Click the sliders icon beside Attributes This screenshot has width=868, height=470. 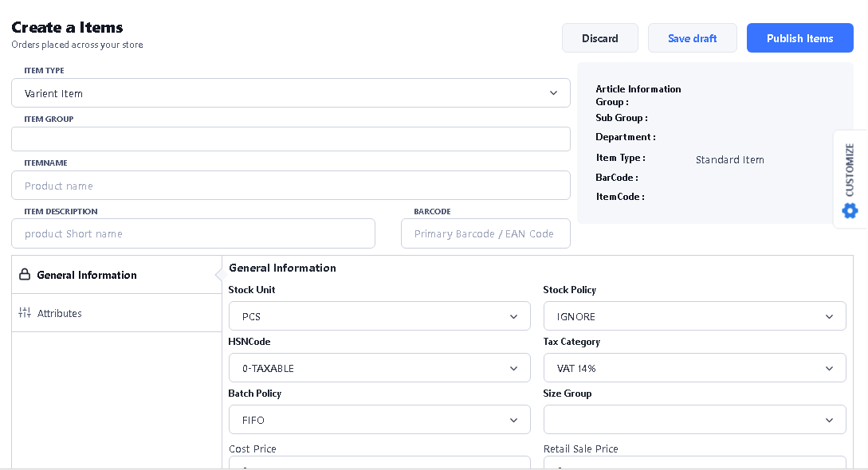[25, 313]
